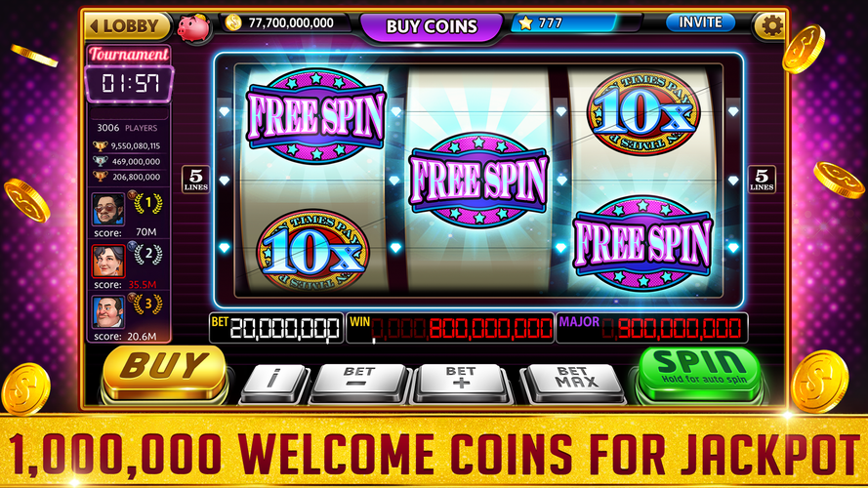
Task: Open the info 'i' paytable button
Action: coord(274,382)
